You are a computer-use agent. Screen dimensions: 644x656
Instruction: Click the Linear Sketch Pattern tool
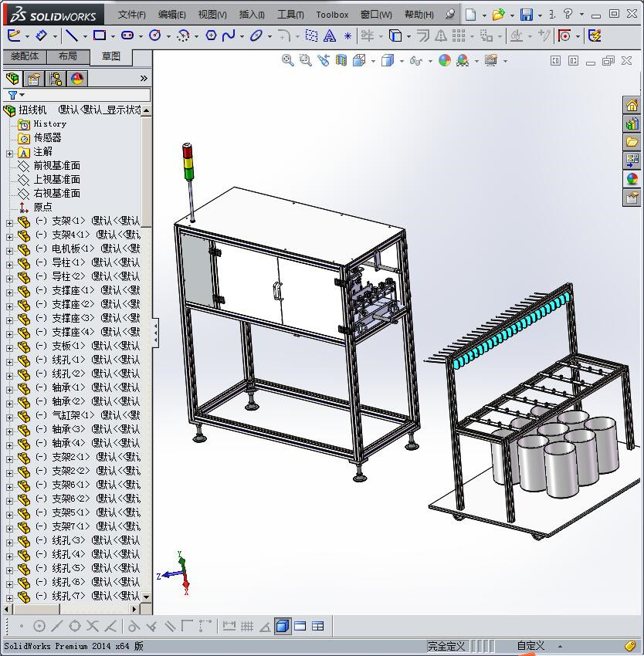[459, 36]
